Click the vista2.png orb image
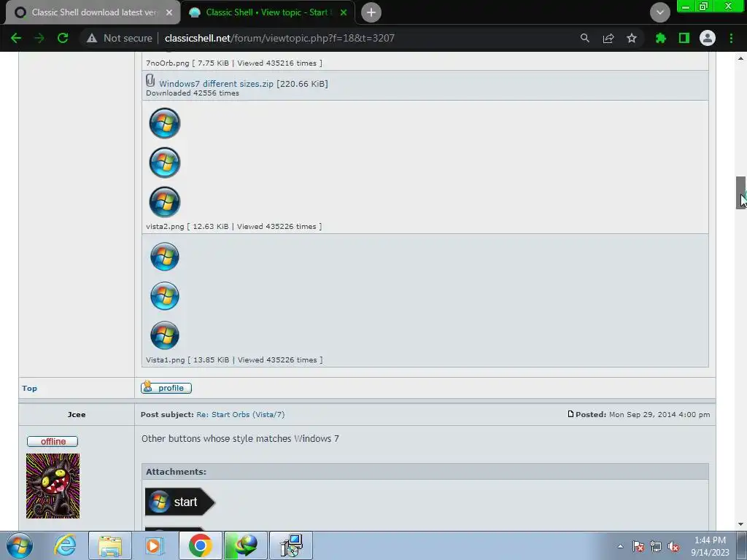 coord(165,163)
